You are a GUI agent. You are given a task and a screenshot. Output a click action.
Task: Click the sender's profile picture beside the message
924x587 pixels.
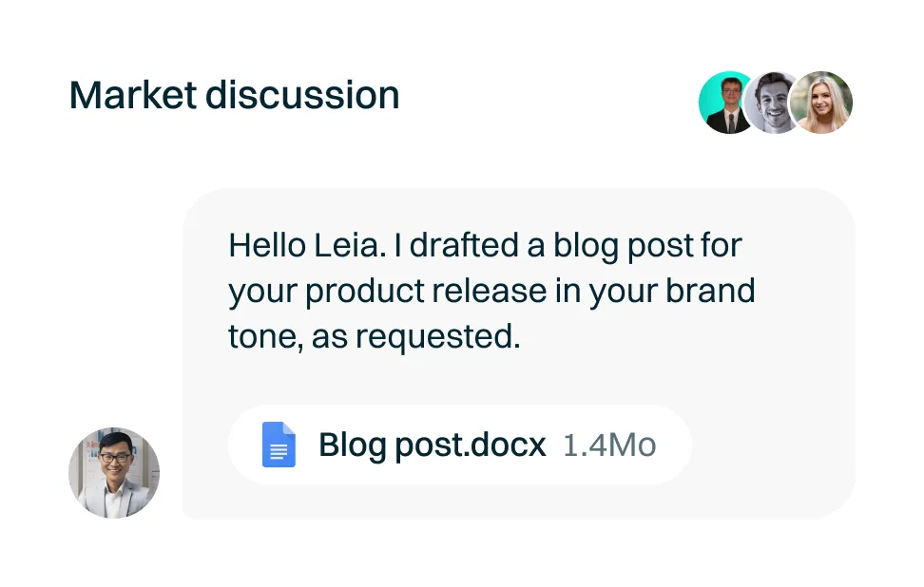click(113, 472)
